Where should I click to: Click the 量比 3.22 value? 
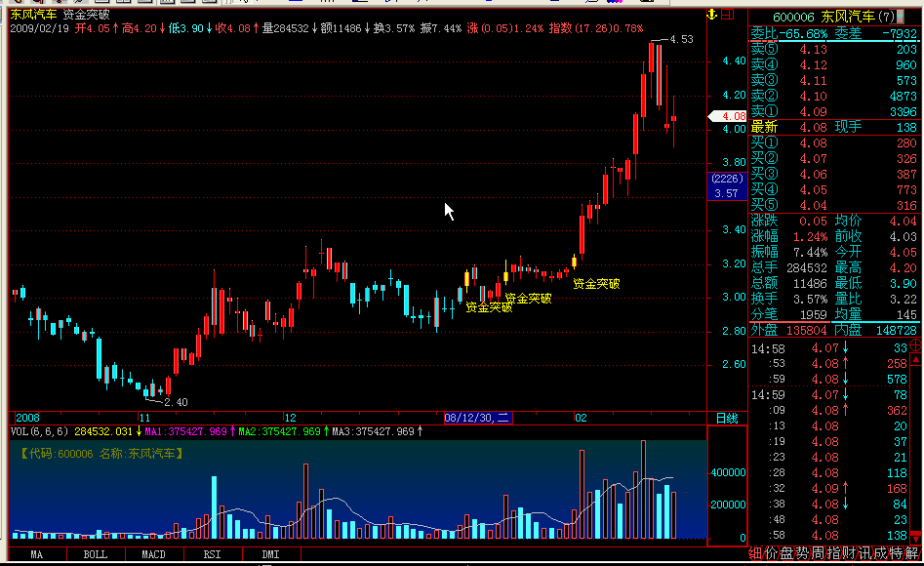click(903, 299)
